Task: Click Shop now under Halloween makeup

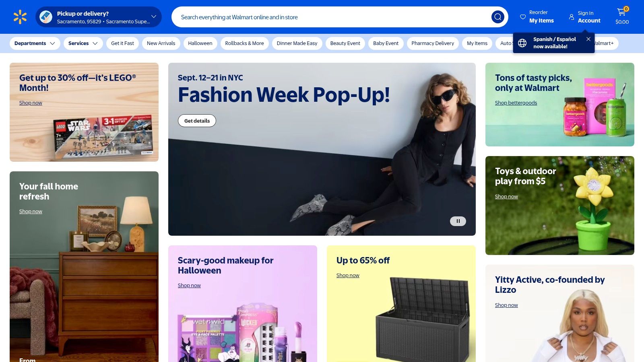Action: (189, 286)
